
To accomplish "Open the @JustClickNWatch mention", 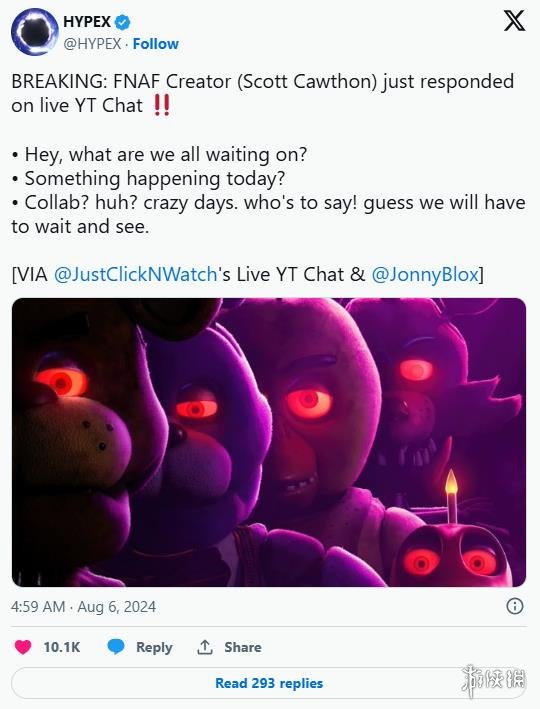I will [135, 274].
